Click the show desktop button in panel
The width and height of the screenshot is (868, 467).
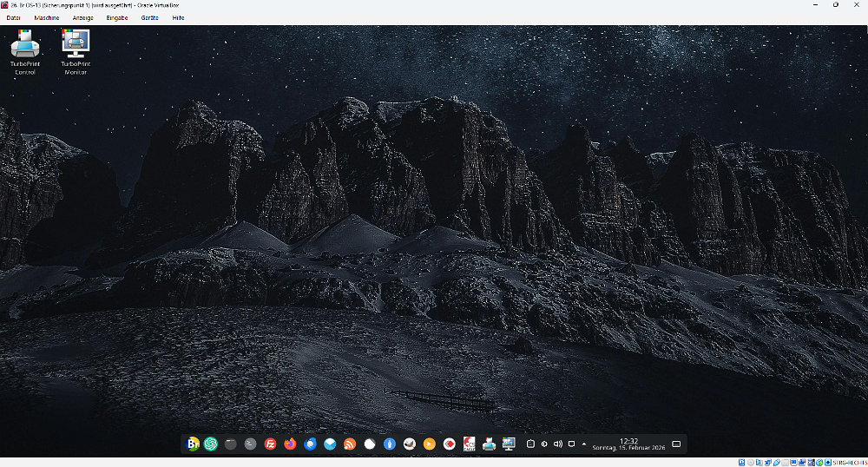coord(676,444)
